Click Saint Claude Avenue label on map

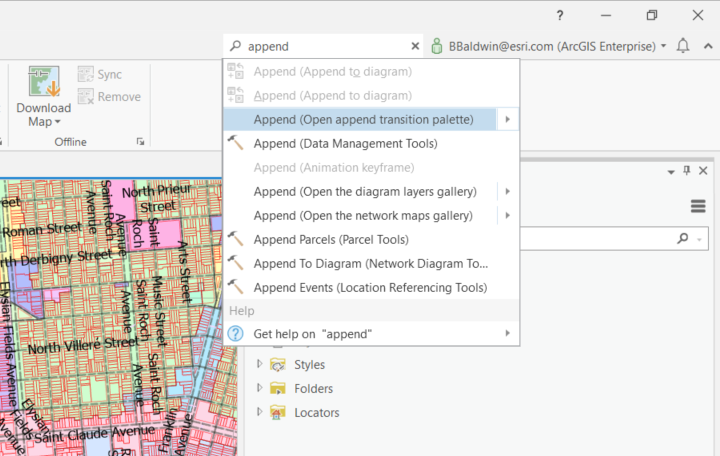coord(95,434)
